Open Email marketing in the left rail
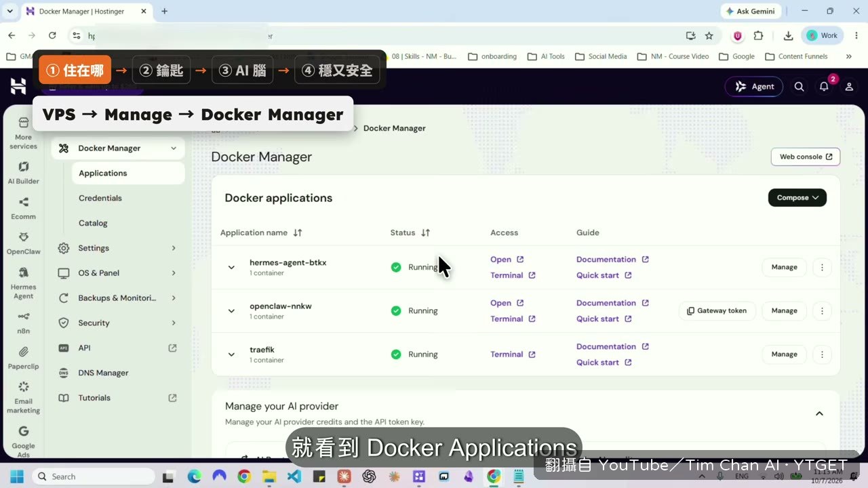The image size is (868, 488). 23,397
